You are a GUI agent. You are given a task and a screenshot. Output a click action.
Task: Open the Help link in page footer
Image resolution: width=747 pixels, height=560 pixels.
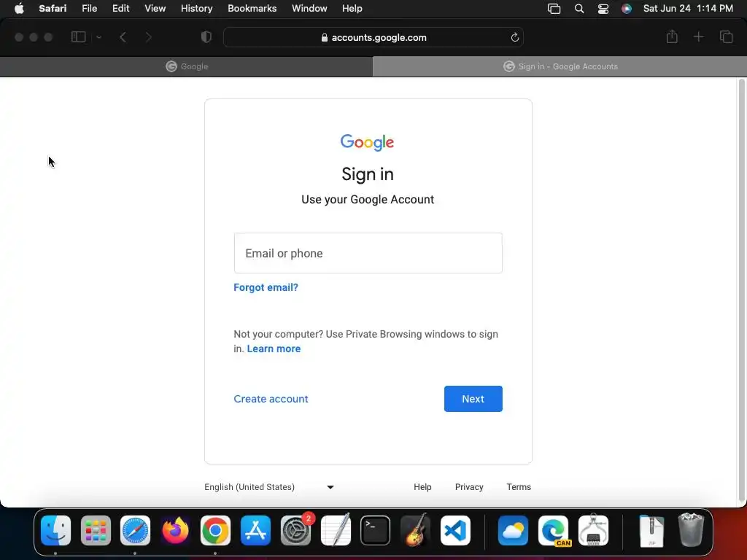pos(422,486)
